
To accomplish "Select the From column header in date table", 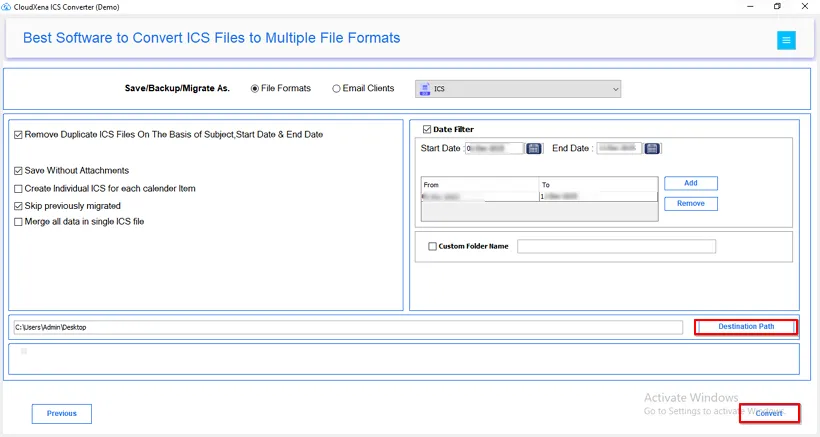I will pos(480,185).
